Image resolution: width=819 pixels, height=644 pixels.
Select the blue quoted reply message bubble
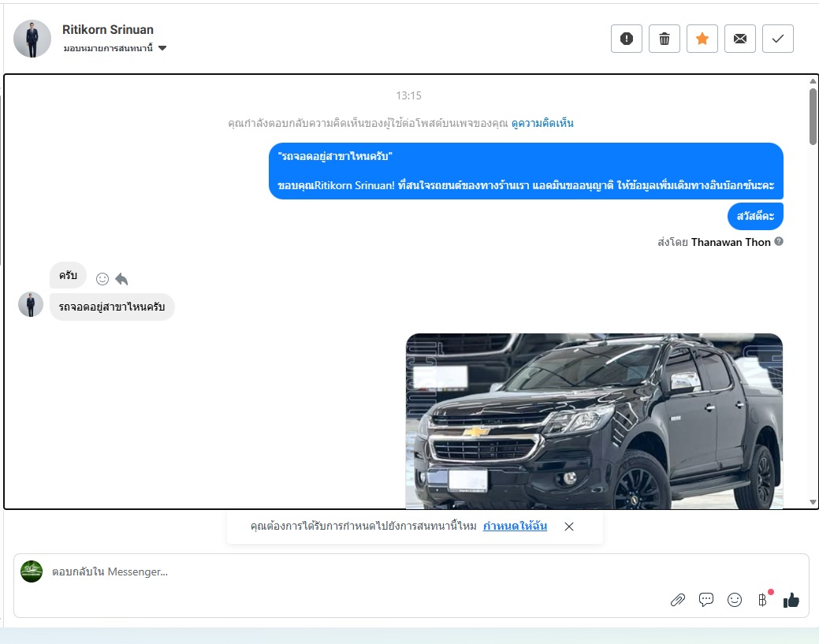tap(526, 171)
